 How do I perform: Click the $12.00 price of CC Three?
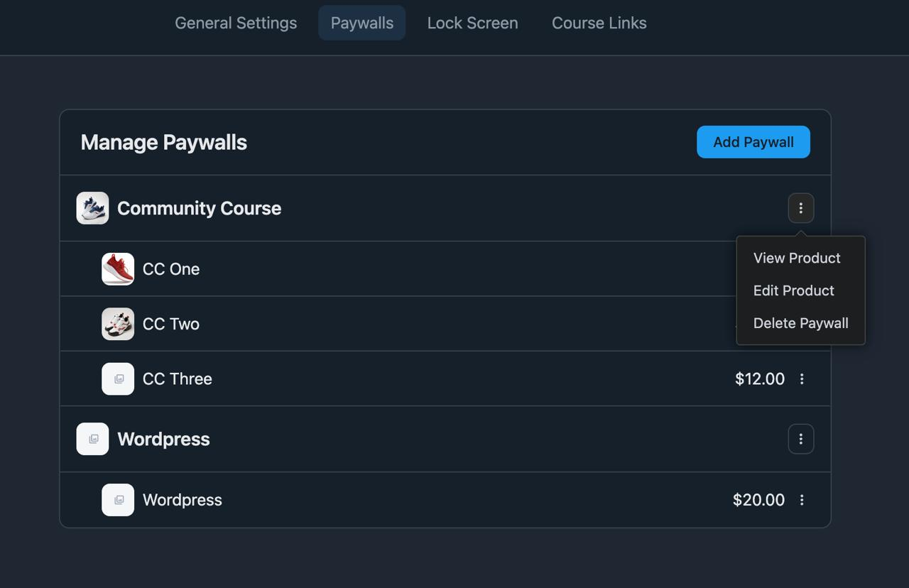point(760,379)
